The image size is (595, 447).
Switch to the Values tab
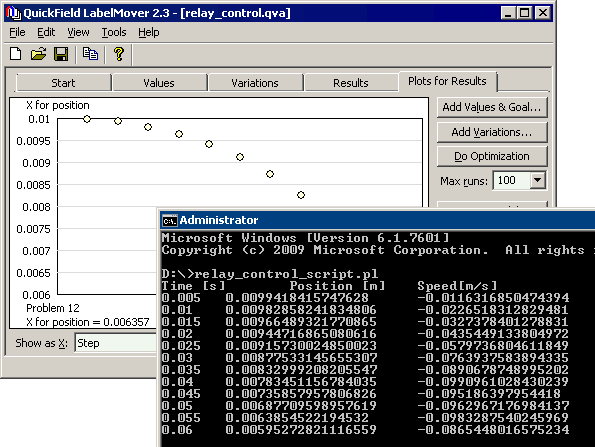click(x=159, y=83)
